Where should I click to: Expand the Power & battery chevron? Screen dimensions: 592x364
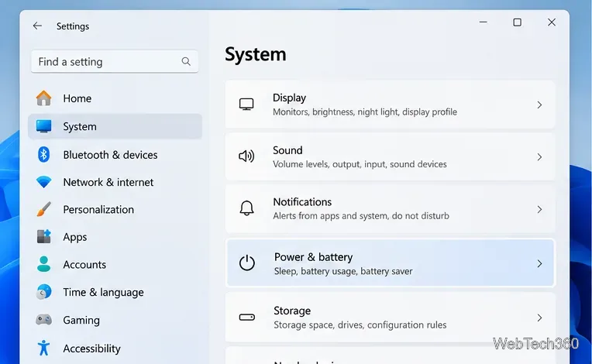pyautogui.click(x=539, y=263)
